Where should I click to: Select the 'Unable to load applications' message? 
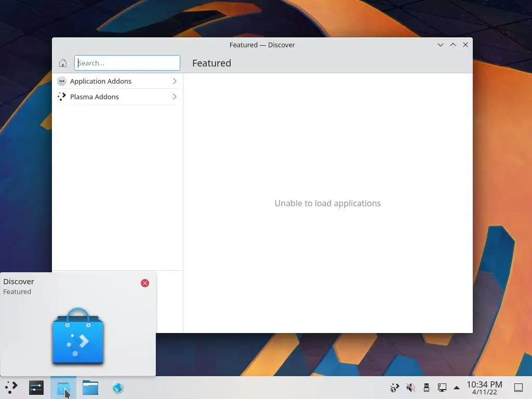(327, 203)
